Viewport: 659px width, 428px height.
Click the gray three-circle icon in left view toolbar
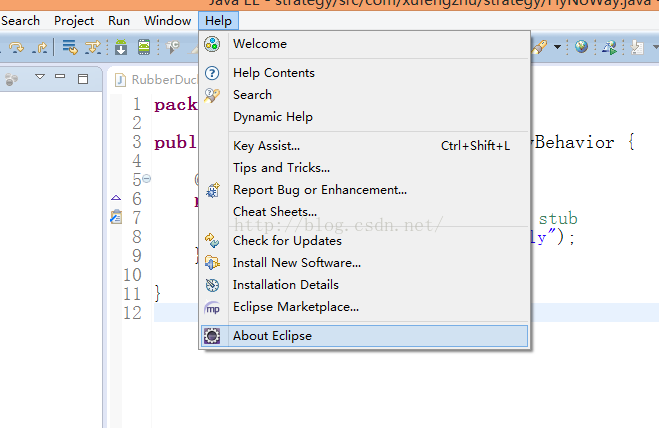click(x=11, y=79)
